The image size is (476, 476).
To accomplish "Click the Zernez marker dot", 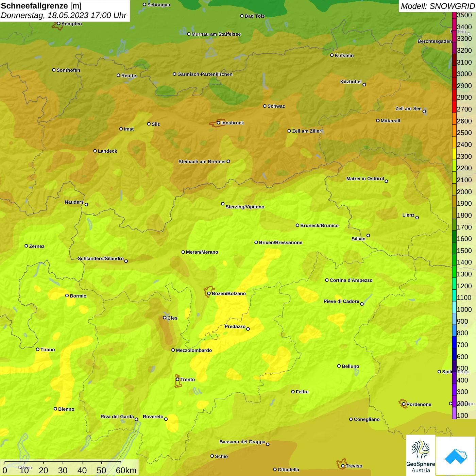I will tap(26, 246).
